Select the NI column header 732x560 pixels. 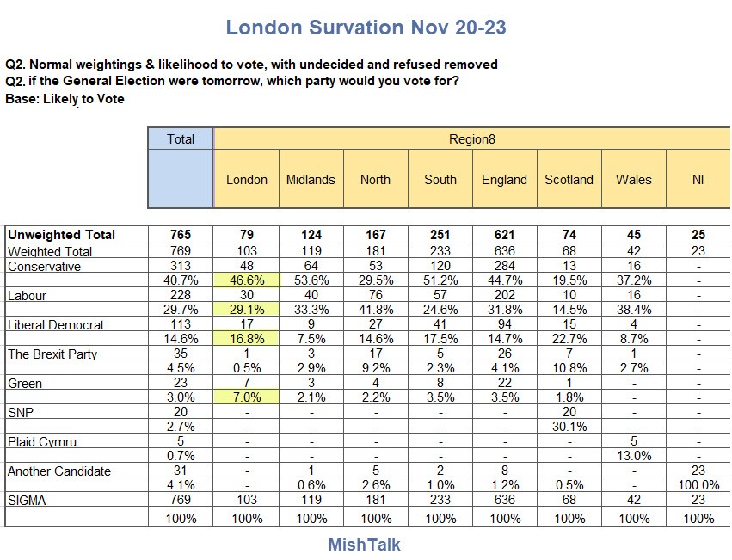tap(698, 180)
